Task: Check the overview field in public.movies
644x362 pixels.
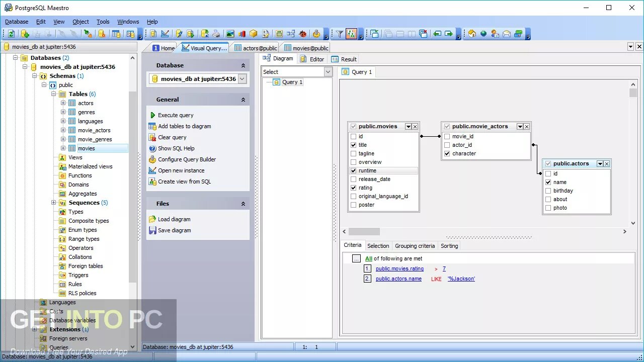Action: tap(353, 162)
